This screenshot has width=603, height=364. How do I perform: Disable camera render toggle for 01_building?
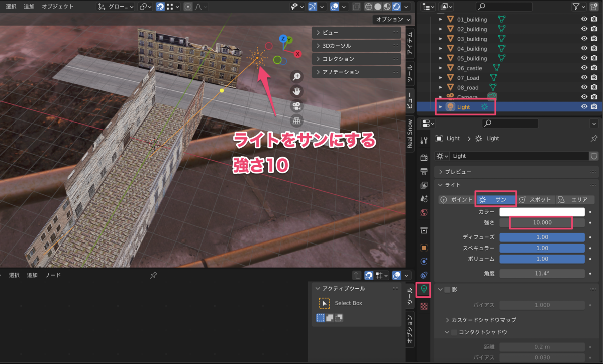pyautogui.click(x=595, y=19)
